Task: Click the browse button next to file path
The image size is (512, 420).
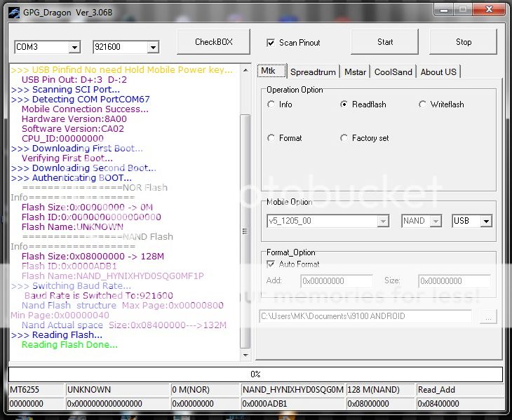Action: [x=488, y=316]
